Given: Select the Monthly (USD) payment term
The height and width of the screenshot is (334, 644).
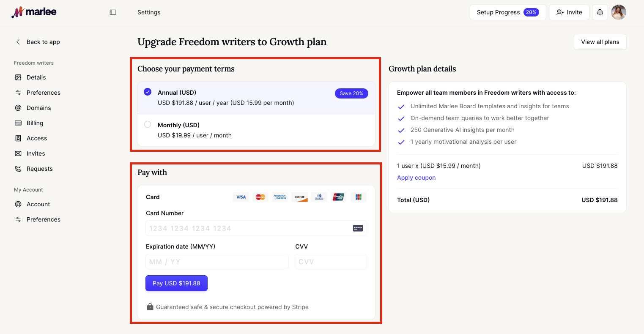Looking at the screenshot, I should (x=256, y=130).
